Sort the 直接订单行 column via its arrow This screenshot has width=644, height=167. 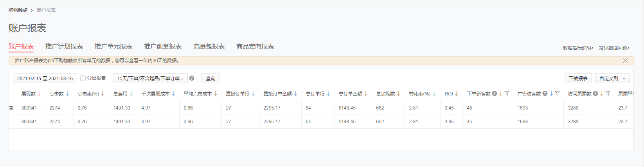(x=253, y=94)
